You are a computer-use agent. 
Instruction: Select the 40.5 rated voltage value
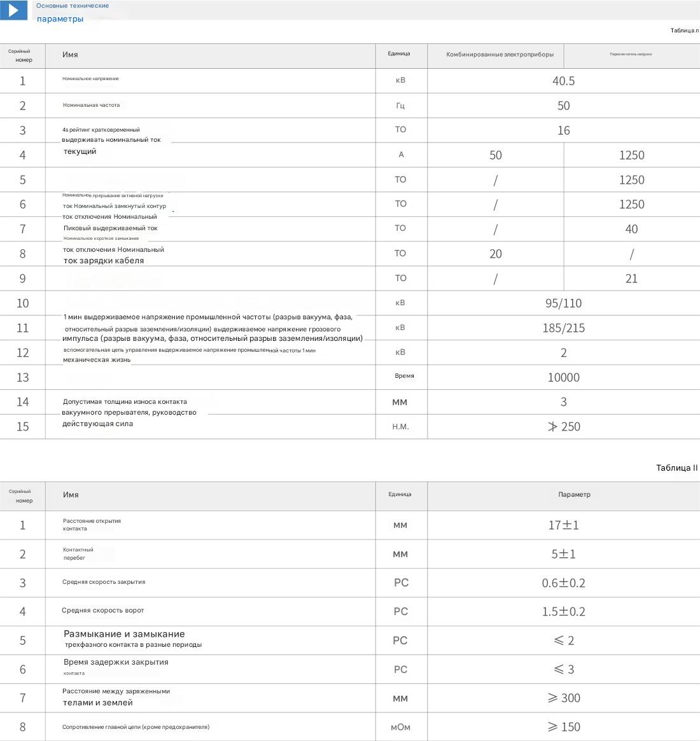(x=563, y=81)
